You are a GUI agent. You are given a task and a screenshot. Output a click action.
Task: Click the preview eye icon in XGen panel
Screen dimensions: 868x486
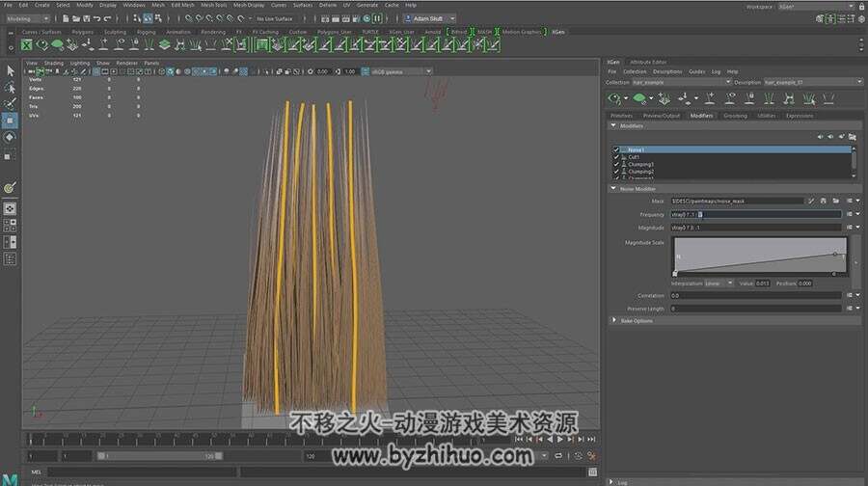pyautogui.click(x=614, y=98)
